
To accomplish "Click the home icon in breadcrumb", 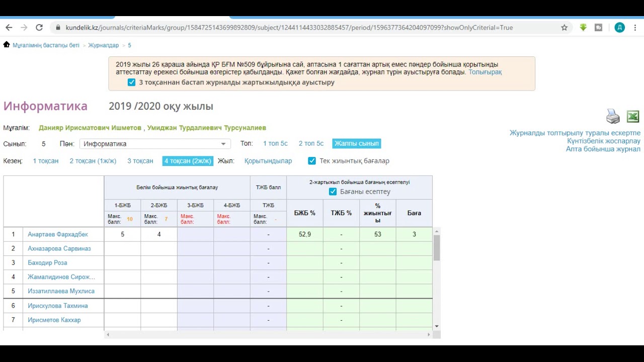I will pos(7,45).
